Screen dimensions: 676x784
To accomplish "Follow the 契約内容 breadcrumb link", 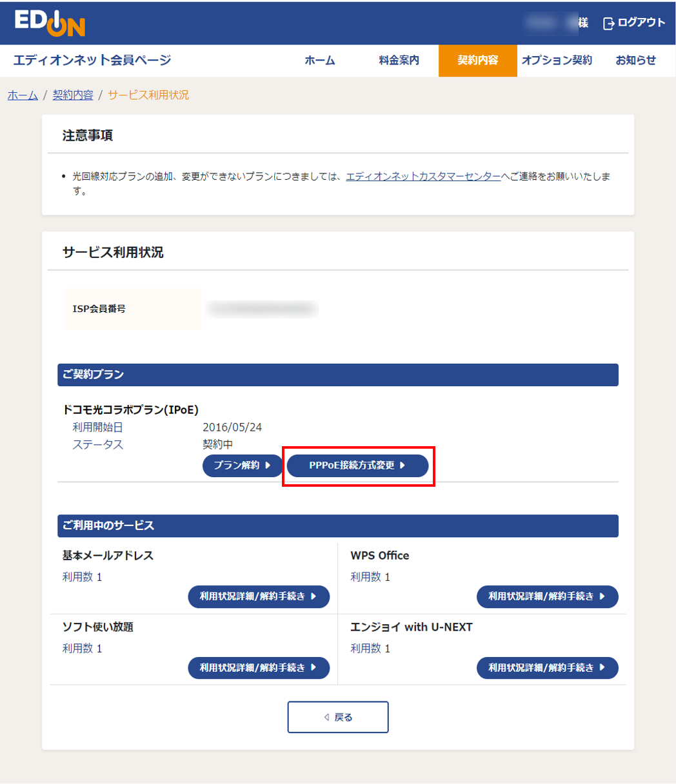I will [x=73, y=95].
